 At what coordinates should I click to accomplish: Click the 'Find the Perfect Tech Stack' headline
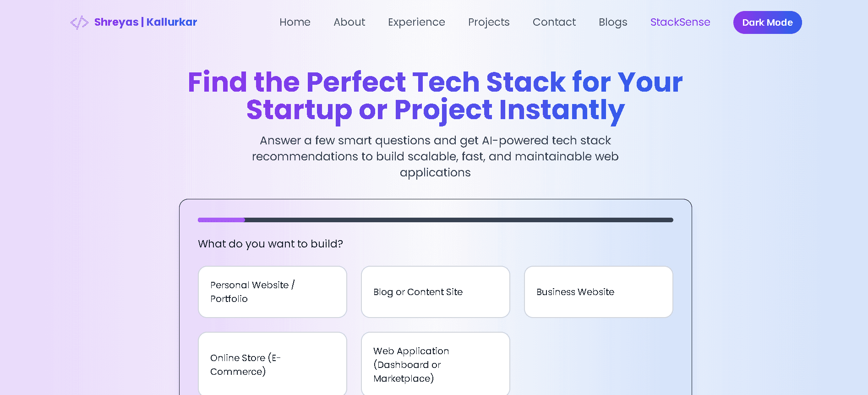[x=435, y=96]
